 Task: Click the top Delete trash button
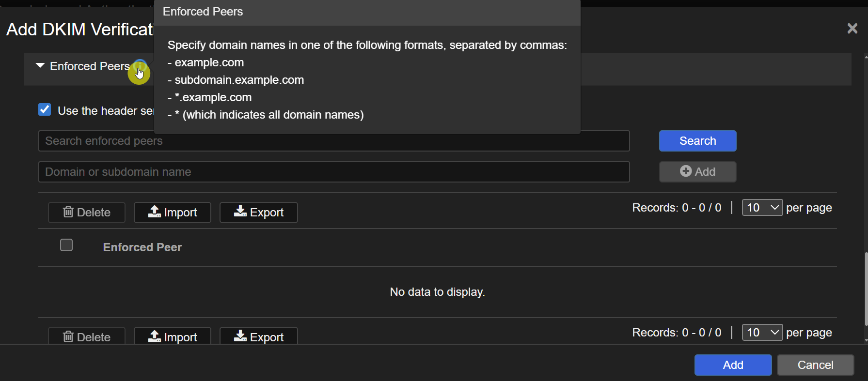(x=87, y=213)
